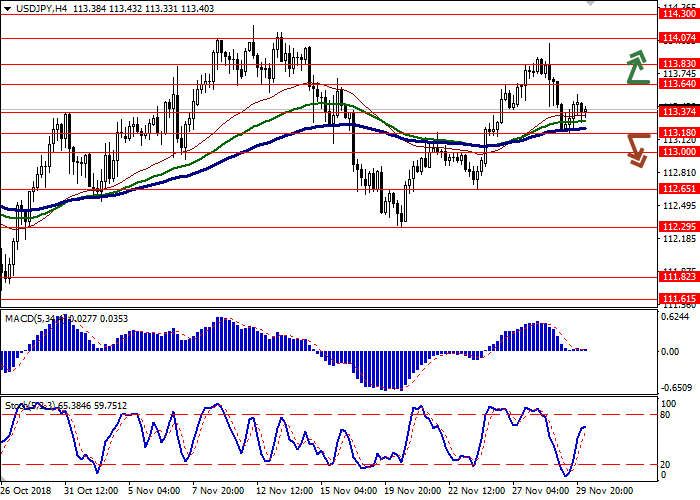Click the 111.823 red price label
This screenshot has height=500, width=700.
(679, 278)
